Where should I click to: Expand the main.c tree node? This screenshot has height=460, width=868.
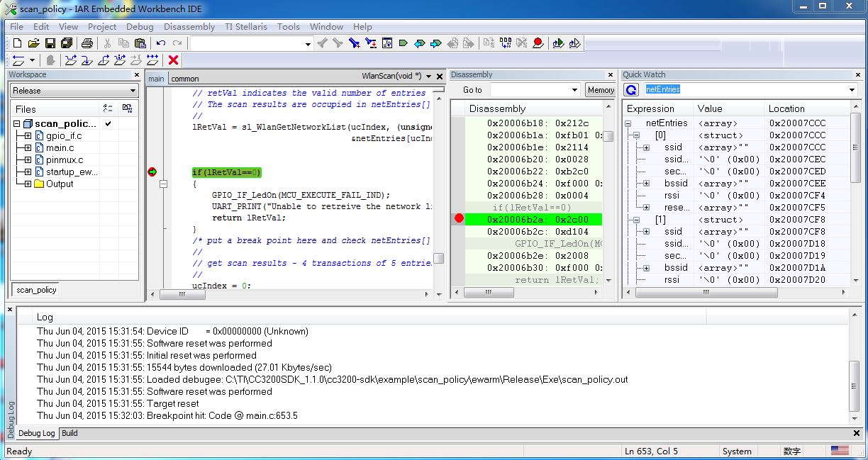click(x=28, y=147)
